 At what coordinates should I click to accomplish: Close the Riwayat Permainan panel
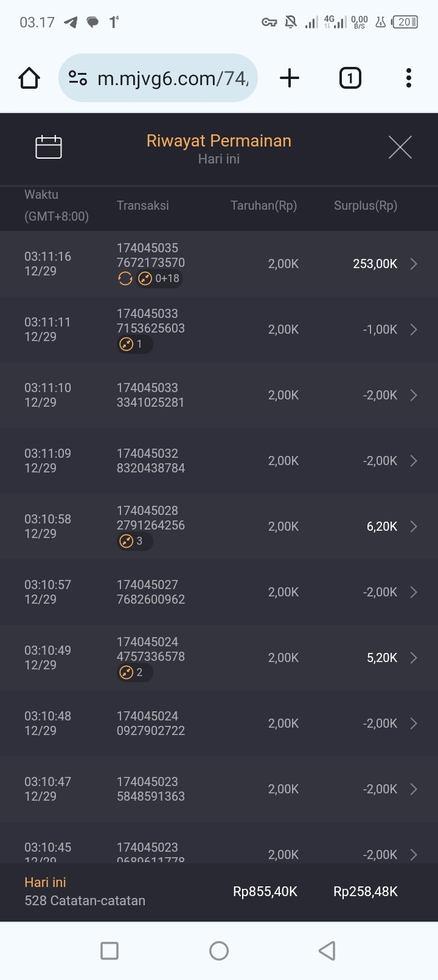[400, 147]
